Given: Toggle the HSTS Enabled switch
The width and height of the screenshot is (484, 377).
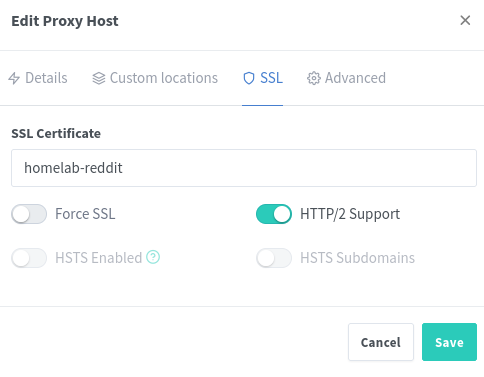Looking at the screenshot, I should click(x=29, y=258).
